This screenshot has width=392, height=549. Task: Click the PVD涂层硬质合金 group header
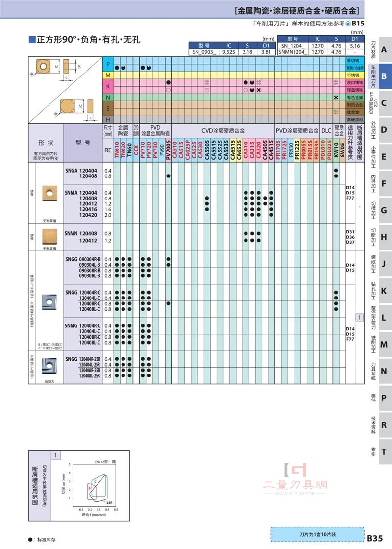tap(297, 131)
